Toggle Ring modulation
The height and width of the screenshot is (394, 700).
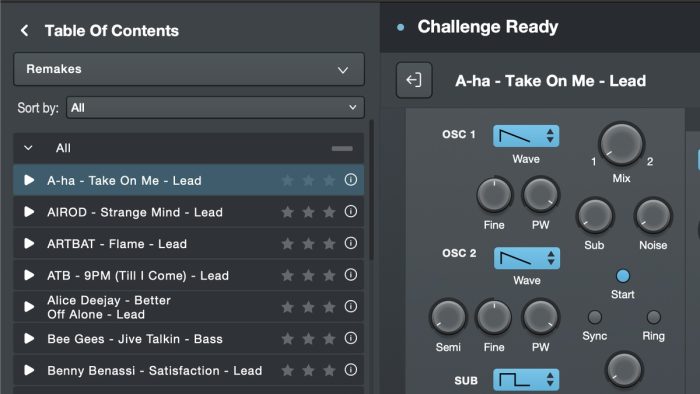[x=654, y=317]
